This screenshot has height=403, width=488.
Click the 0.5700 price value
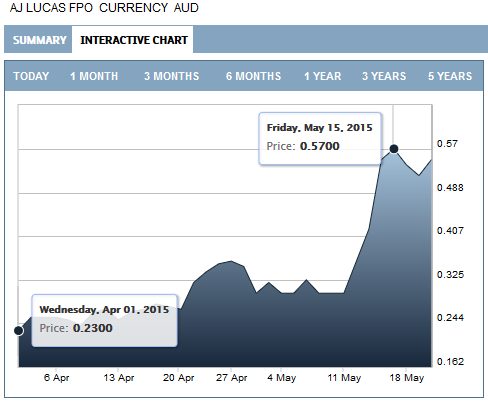click(319, 146)
